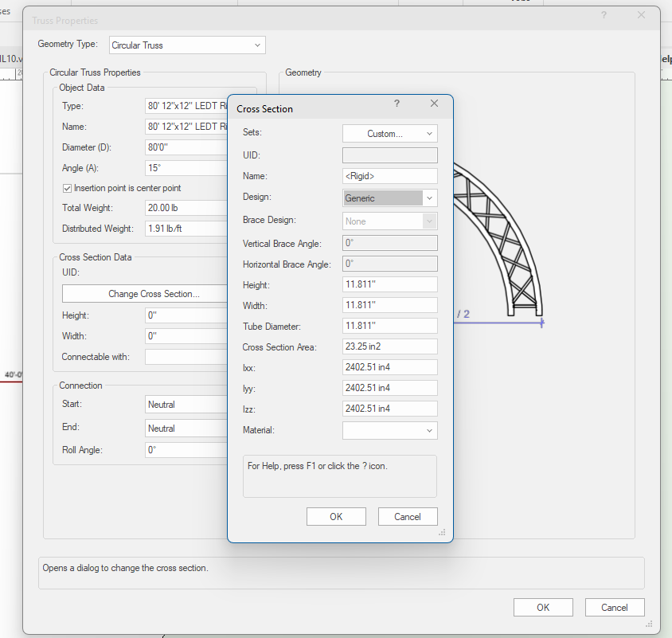Screen dimensions: 672x638
Task: Close the Truss Properties window with X
Action: [x=641, y=15]
